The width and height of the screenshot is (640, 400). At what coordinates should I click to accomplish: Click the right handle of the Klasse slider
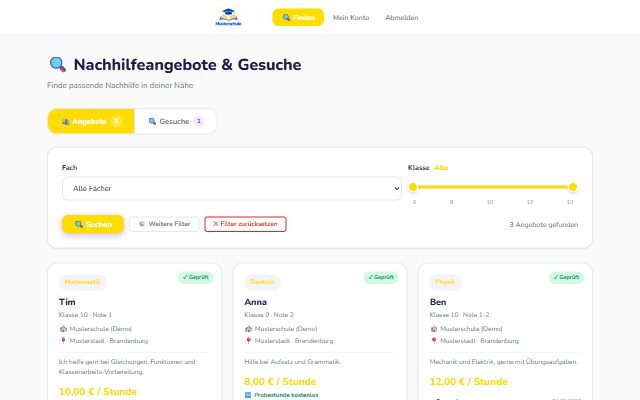coord(573,187)
